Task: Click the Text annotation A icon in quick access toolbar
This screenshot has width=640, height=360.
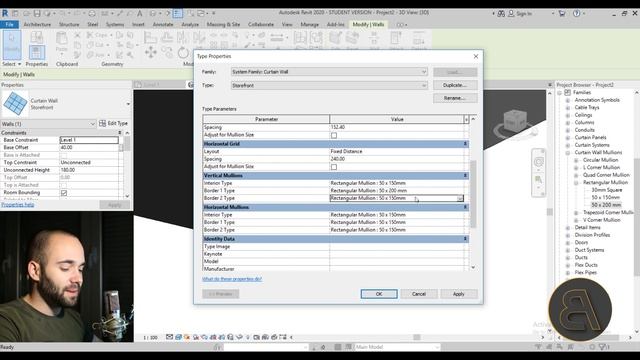Action: point(140,13)
